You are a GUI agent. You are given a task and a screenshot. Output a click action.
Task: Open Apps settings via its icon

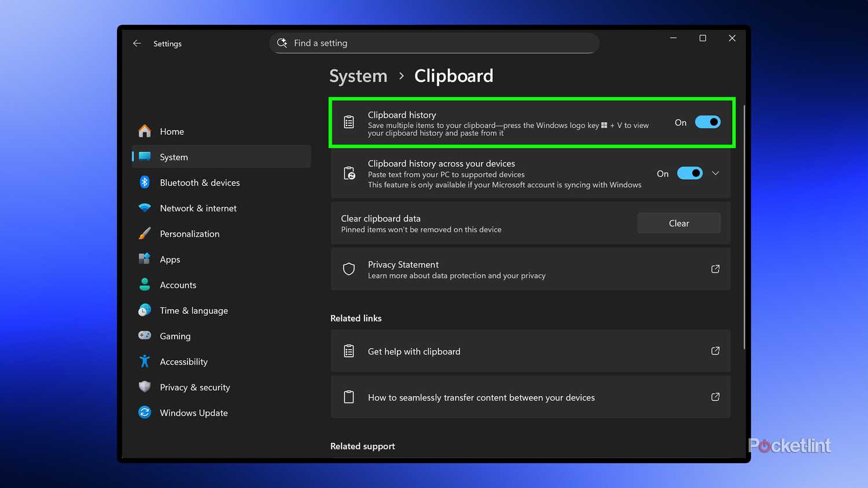pos(144,259)
